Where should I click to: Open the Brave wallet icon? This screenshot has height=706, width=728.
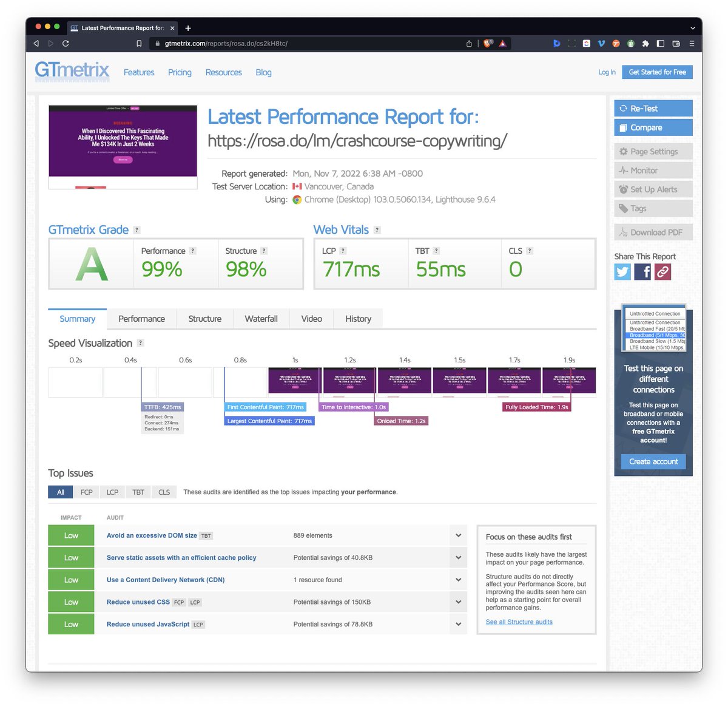tap(676, 44)
